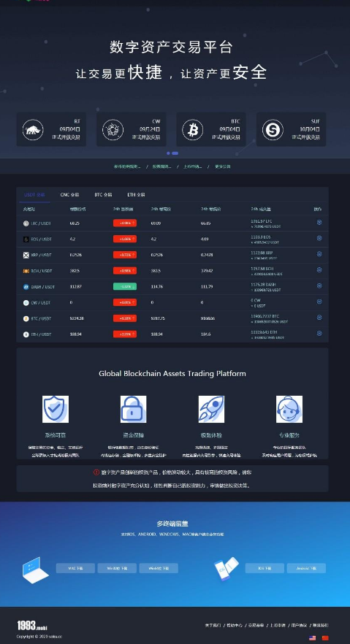
Task: Click the padlock fund security icon
Action: 134,409
